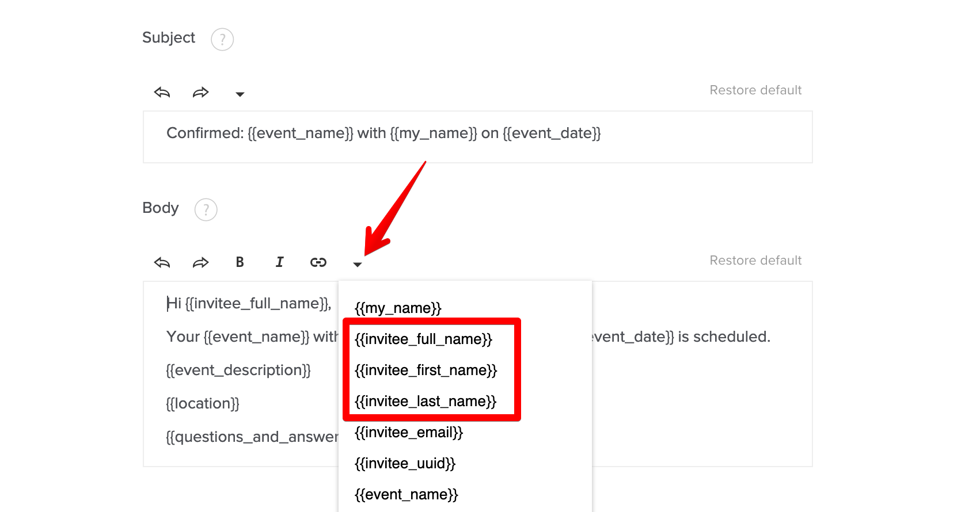The width and height of the screenshot is (980, 512).
Task: Choose {{invitee_first_name}} variable
Action: pyautogui.click(x=426, y=370)
